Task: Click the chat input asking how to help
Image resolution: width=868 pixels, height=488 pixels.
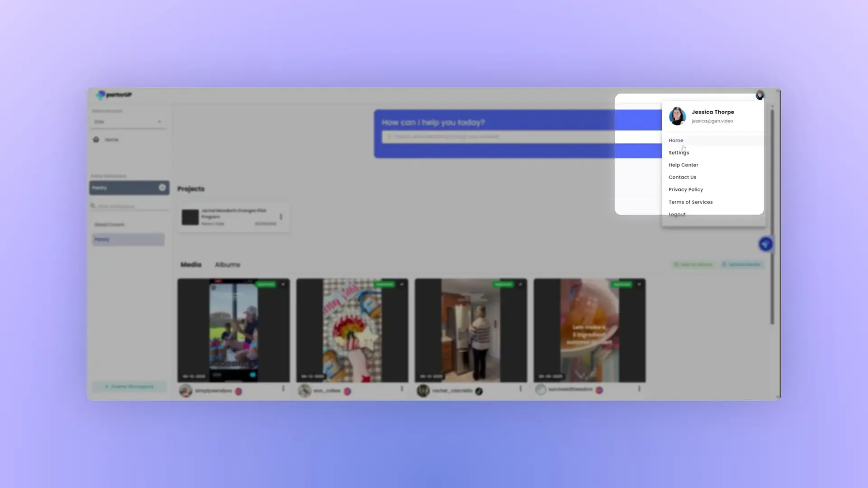Action: [x=497, y=136]
